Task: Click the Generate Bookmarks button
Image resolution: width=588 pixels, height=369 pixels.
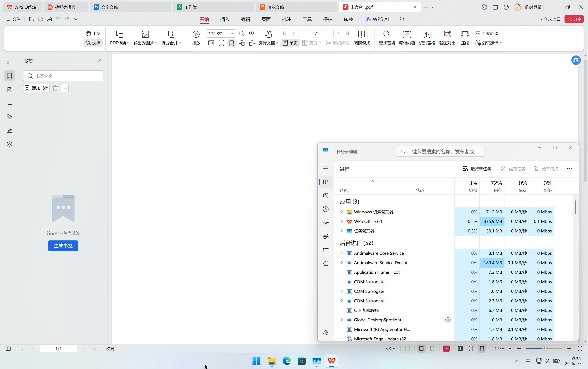Action: (x=63, y=246)
